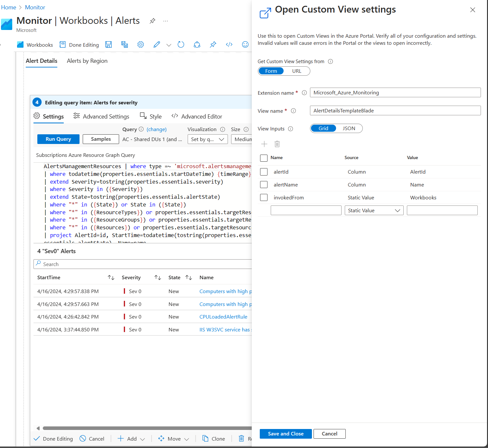The image size is (488, 448).
Task: Click the horizontal scrollbar under the table
Action: [147, 428]
